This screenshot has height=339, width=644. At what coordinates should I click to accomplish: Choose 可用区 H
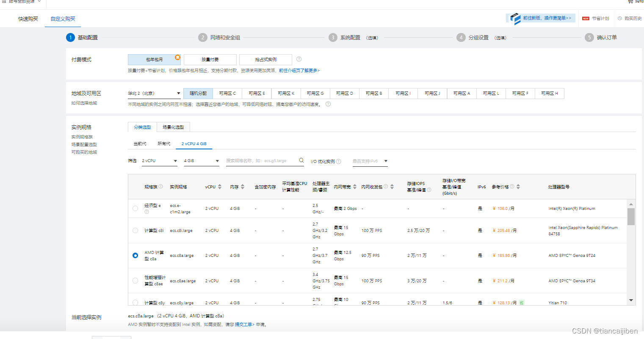(x=550, y=94)
